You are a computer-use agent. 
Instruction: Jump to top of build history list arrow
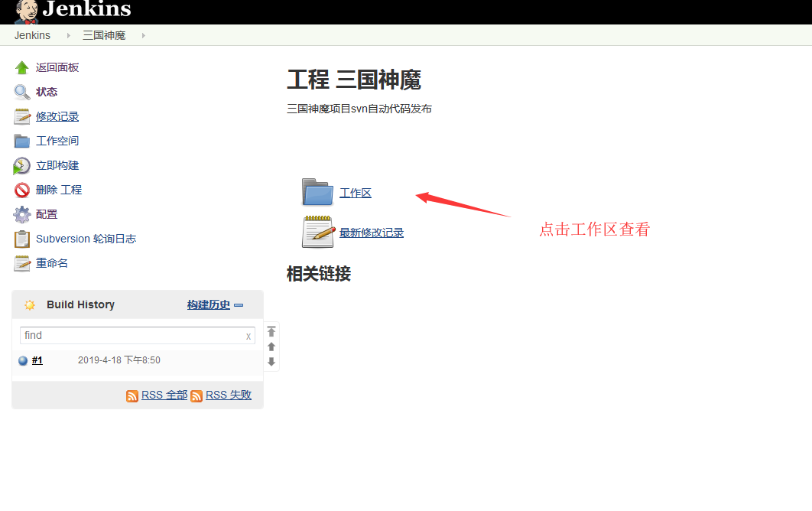pos(271,331)
